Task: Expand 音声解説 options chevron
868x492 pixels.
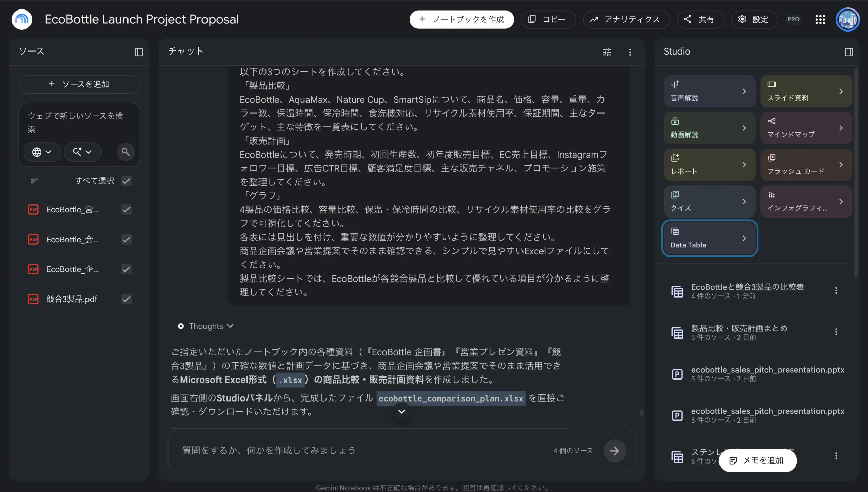Action: [744, 91]
